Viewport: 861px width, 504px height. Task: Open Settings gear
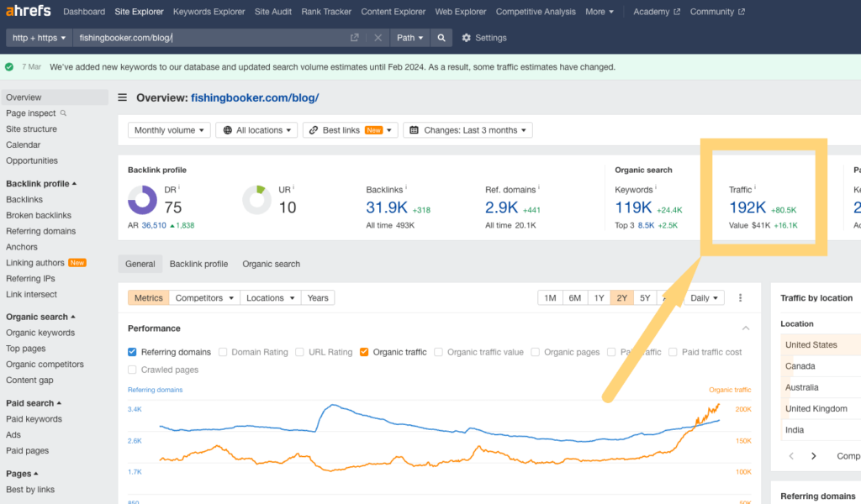[466, 38]
